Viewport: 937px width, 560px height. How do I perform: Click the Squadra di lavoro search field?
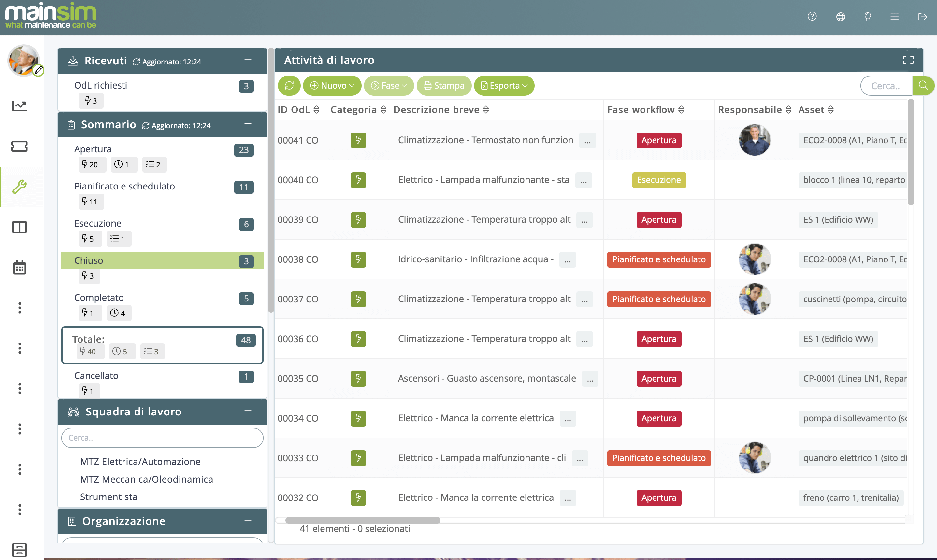162,438
